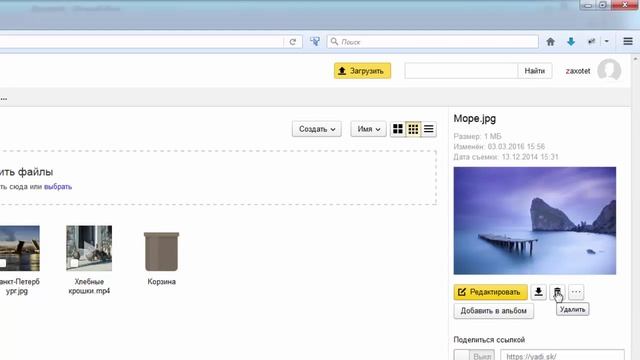Click the browser address bar
Screen dimensions: 640x360
(142, 42)
